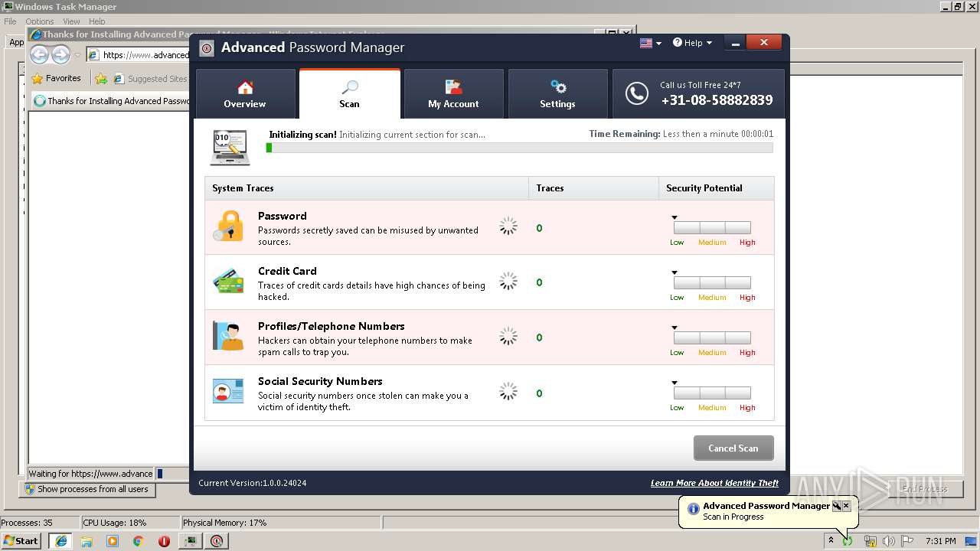Click the notification balloon options wrench icon
This screenshot has height=551, width=980.
point(837,506)
